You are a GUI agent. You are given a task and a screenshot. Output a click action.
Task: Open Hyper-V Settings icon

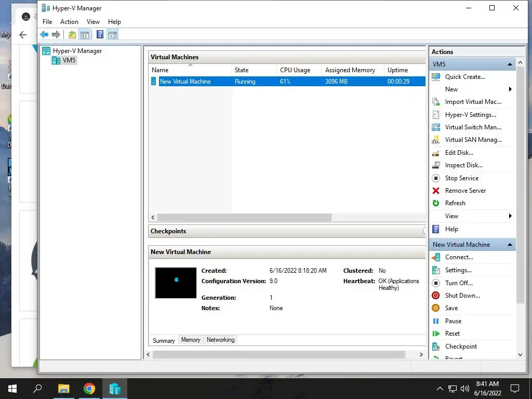tap(436, 115)
